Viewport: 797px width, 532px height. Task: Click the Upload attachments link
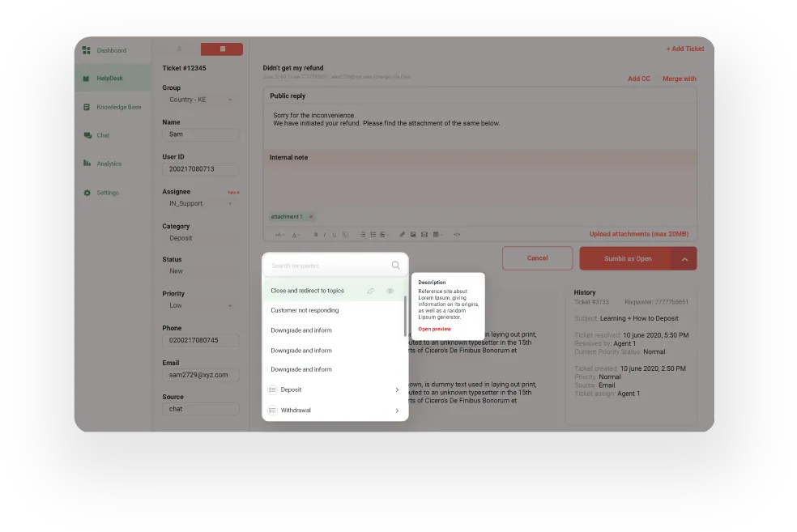click(640, 234)
